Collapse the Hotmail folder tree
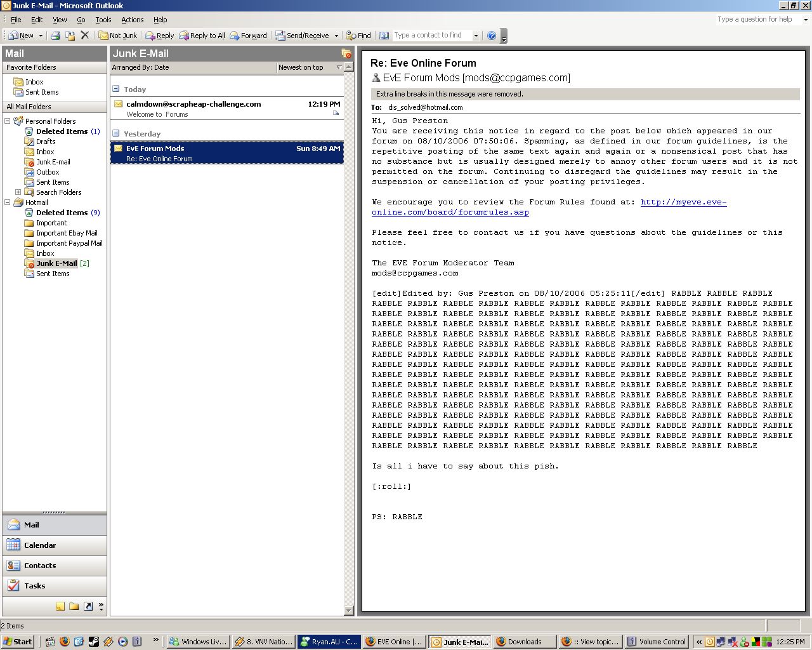This screenshot has width=812, height=650. click(x=8, y=202)
